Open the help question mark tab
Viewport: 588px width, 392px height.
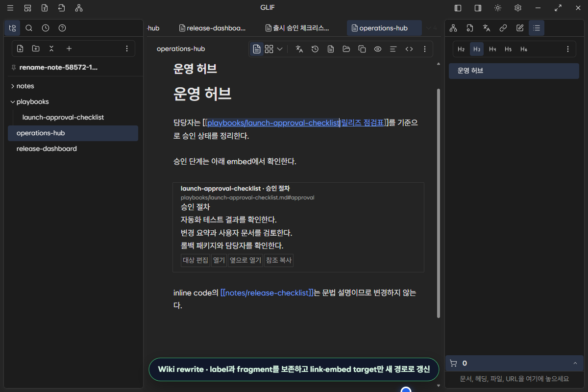pyautogui.click(x=62, y=28)
